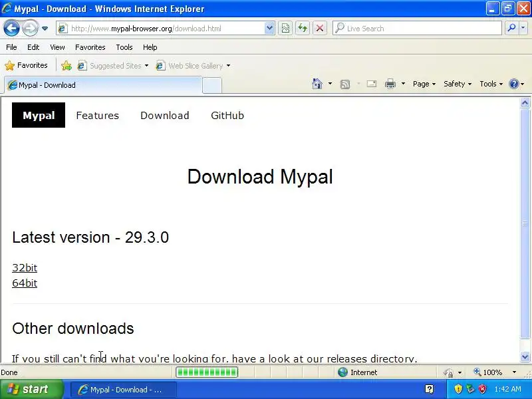Image resolution: width=532 pixels, height=399 pixels.
Task: Open the Download nav link
Action: click(x=165, y=115)
